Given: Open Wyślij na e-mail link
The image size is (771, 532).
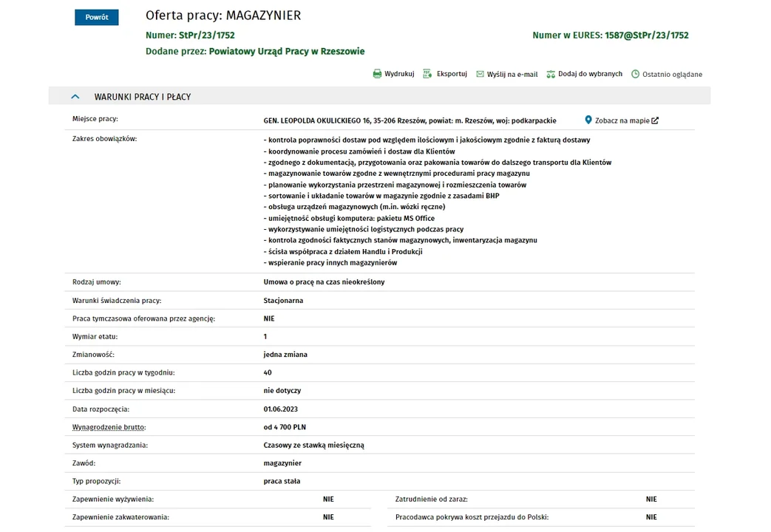Looking at the screenshot, I should [x=512, y=74].
